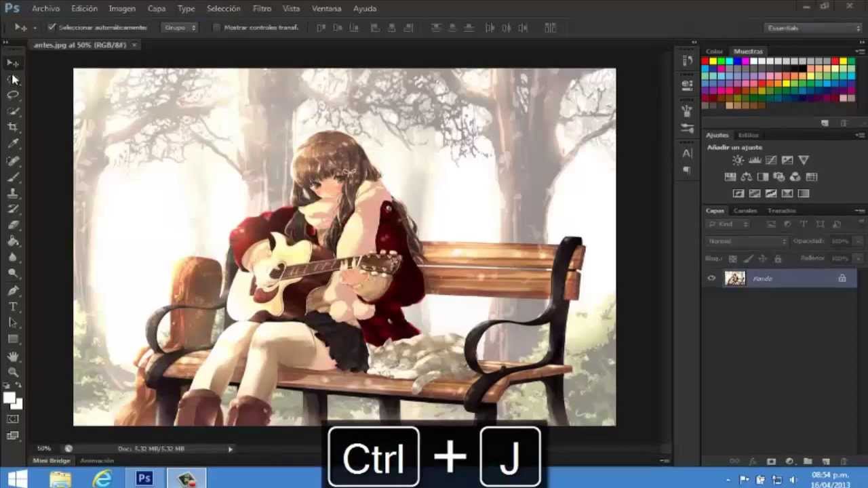868x488 pixels.
Task: Hide the Fondo layer eye icon
Action: pos(711,279)
